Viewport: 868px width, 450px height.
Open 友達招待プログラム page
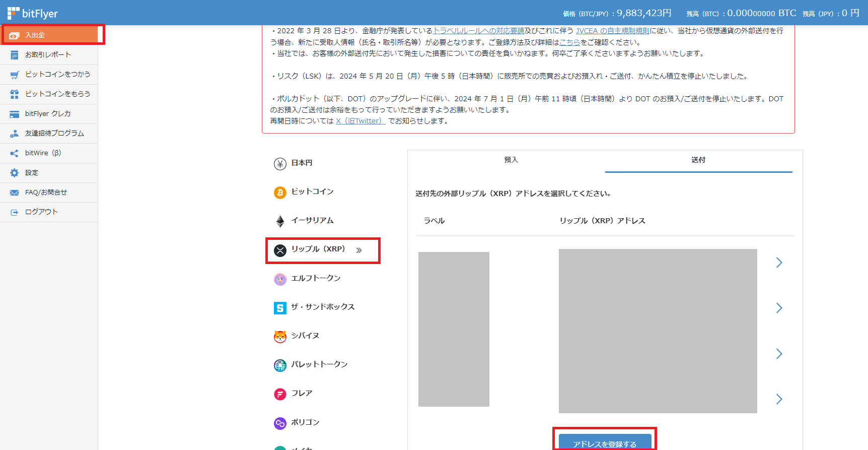pos(49,133)
